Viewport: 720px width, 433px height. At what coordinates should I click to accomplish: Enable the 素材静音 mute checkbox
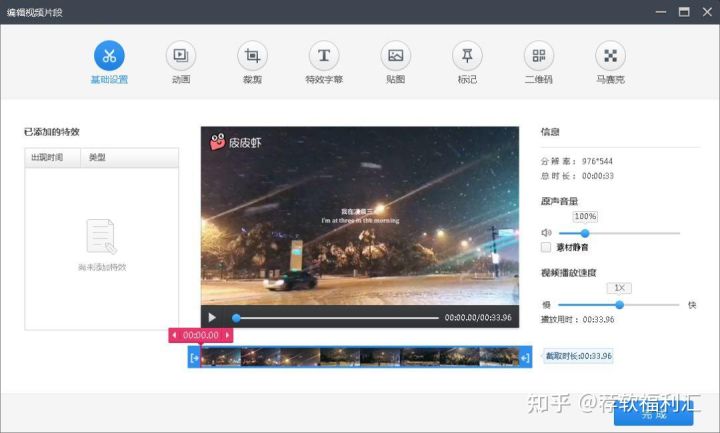pyautogui.click(x=546, y=247)
